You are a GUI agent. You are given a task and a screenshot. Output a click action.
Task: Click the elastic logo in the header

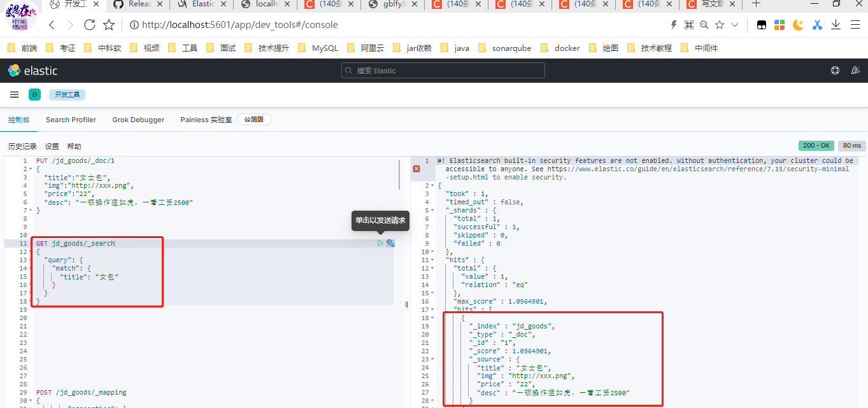click(x=32, y=71)
